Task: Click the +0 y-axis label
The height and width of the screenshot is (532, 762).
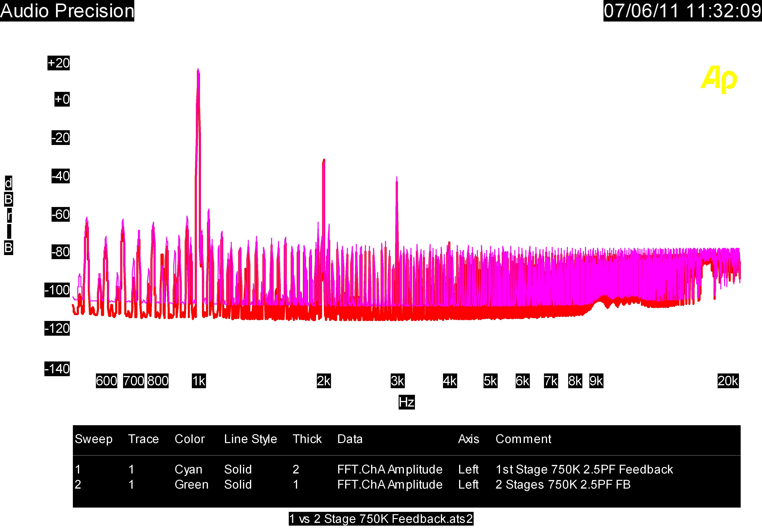Action: click(x=62, y=99)
